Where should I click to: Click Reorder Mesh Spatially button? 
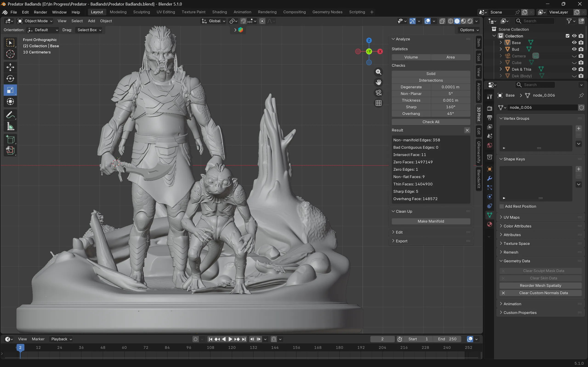click(x=540, y=286)
